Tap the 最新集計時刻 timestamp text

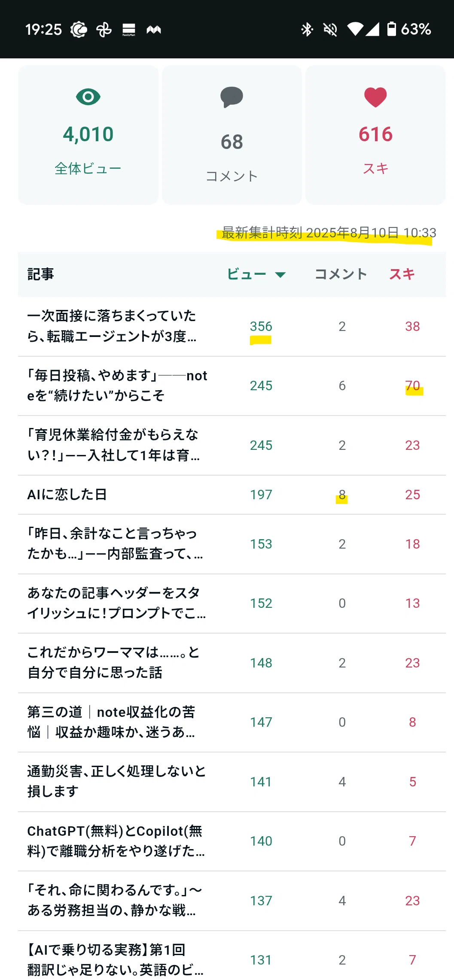tap(329, 233)
